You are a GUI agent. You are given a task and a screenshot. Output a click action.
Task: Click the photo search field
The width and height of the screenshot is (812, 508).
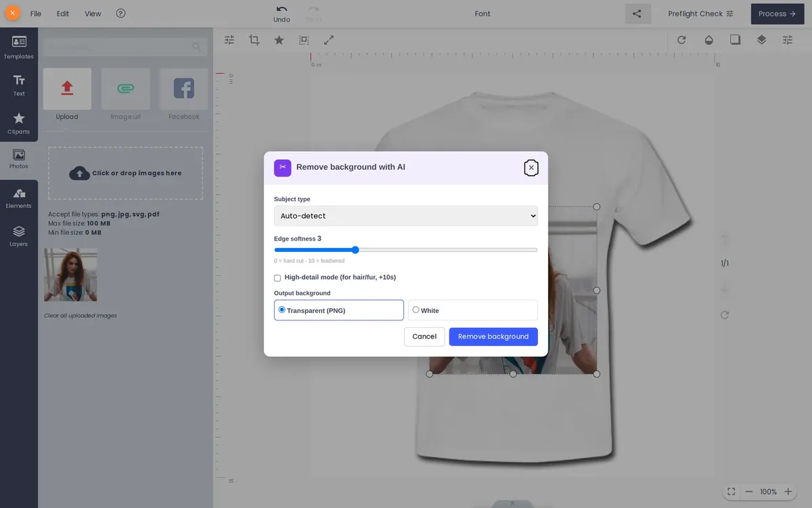[125, 47]
